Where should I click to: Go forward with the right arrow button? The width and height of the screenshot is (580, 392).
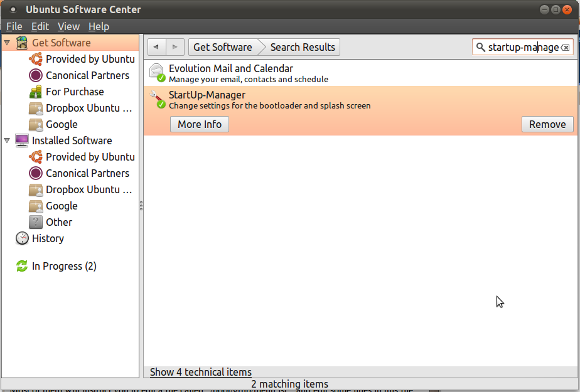coord(175,47)
